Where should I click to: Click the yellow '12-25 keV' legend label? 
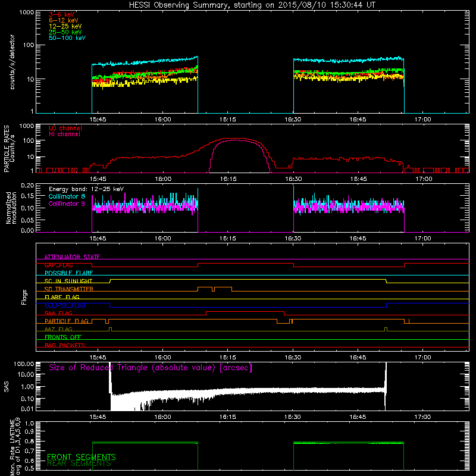(x=65, y=26)
